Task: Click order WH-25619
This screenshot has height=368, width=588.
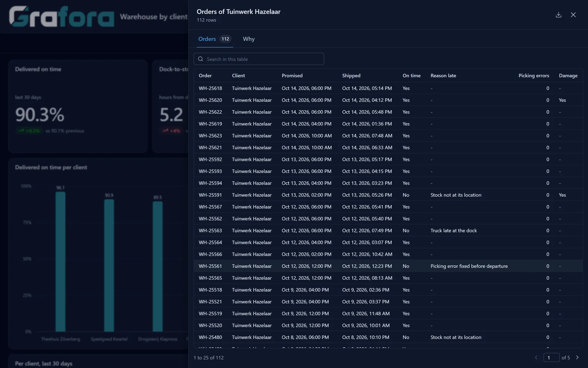Action: pos(210,124)
